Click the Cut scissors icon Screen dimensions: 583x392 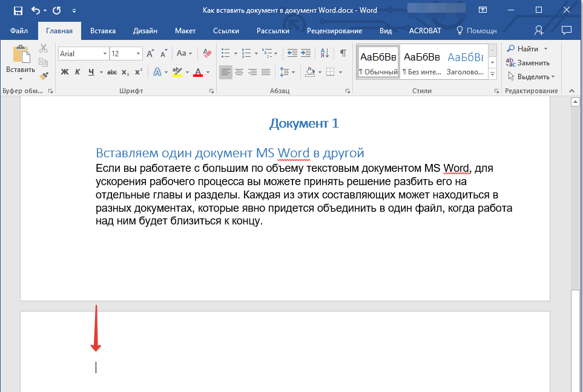(x=44, y=49)
